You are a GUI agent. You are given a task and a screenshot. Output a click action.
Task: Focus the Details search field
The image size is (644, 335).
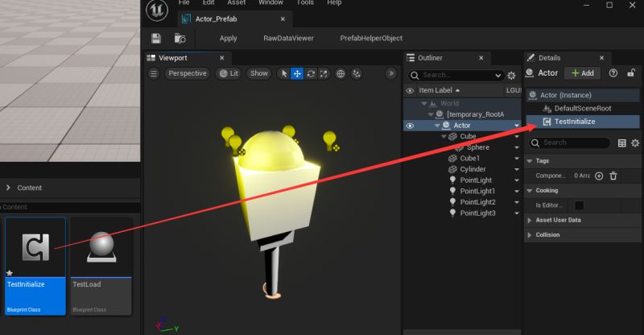pos(569,143)
